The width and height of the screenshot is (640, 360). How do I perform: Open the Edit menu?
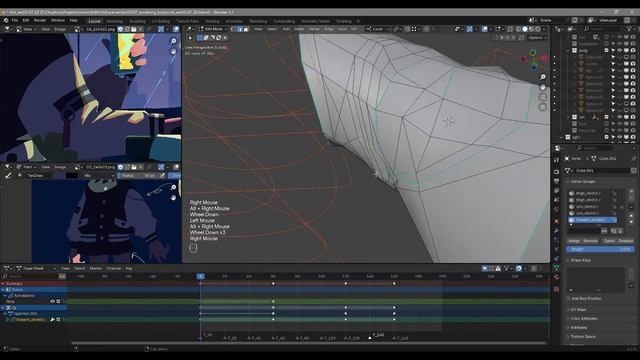click(x=26, y=20)
